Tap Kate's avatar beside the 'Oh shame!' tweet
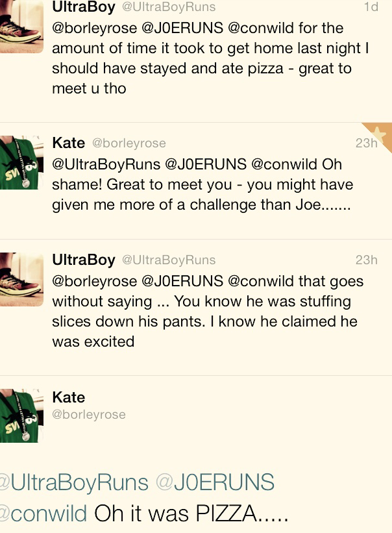392x533 pixels. tap(21, 163)
